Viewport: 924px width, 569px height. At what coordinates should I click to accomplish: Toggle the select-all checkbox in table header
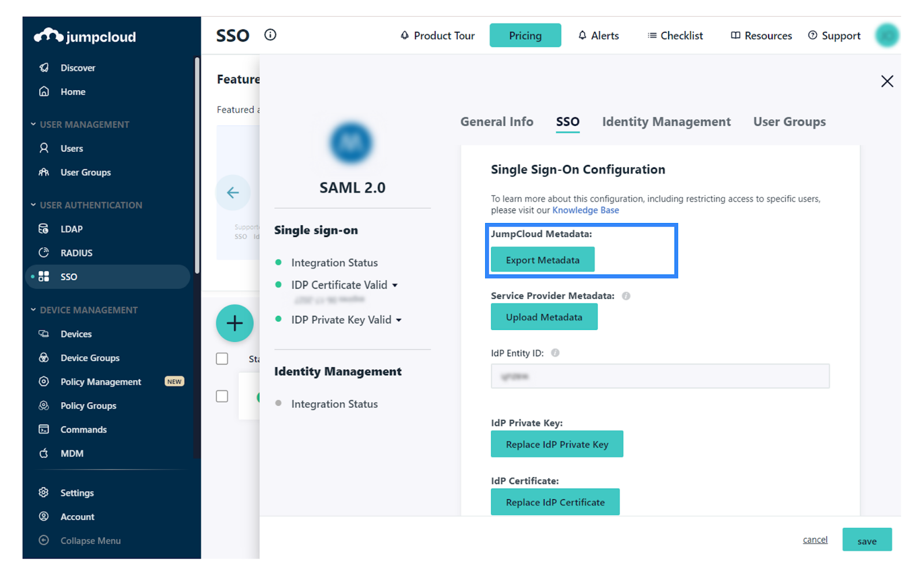[222, 359]
